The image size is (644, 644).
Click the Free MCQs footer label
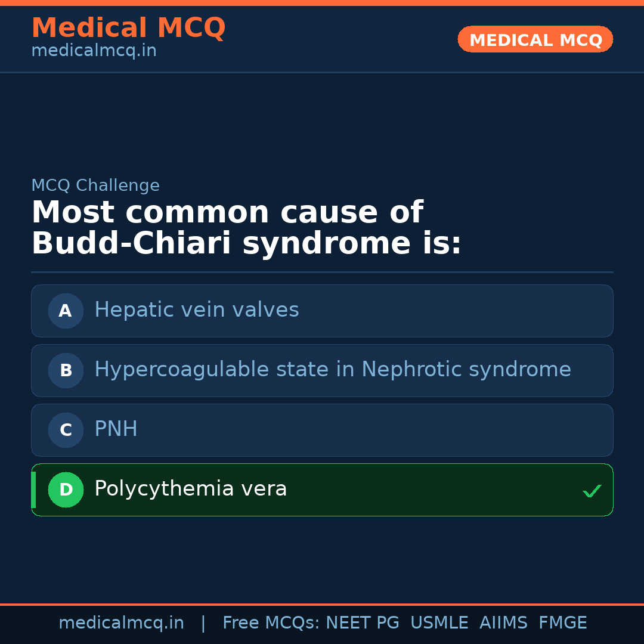click(271, 623)
